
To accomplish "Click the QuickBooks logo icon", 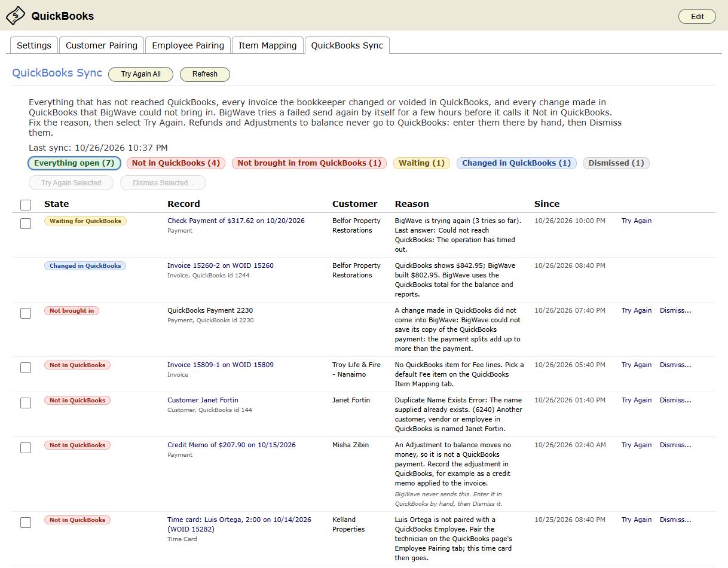I will [x=16, y=16].
